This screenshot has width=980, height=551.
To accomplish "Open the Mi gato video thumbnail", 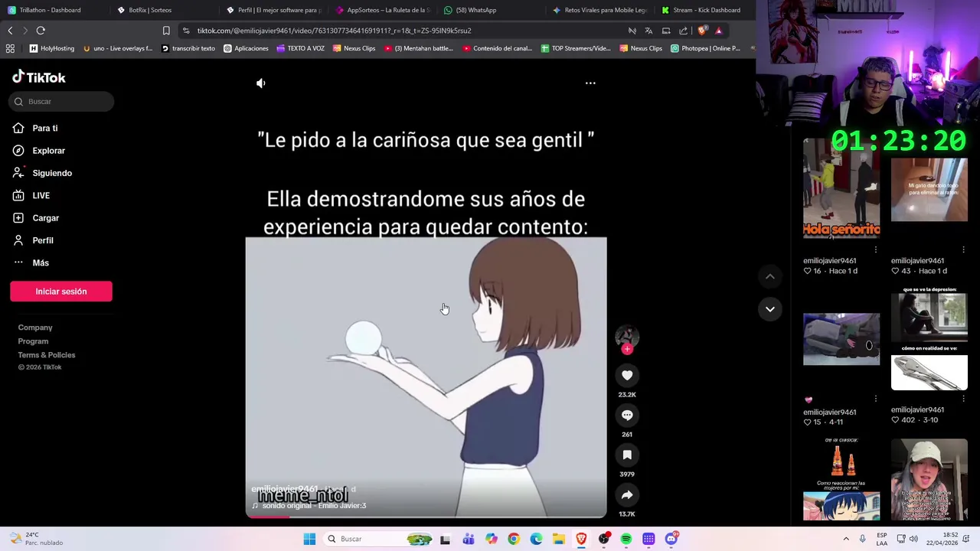I will 929,190.
